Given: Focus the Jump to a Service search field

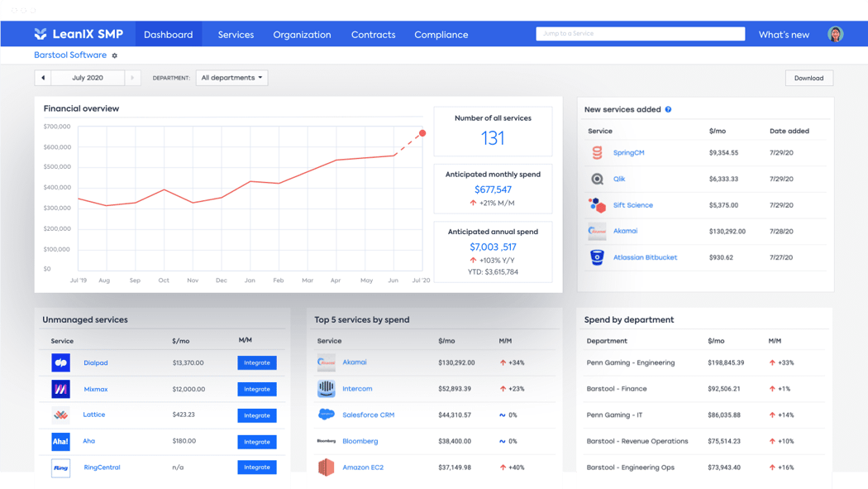Looking at the screenshot, I should click(641, 34).
